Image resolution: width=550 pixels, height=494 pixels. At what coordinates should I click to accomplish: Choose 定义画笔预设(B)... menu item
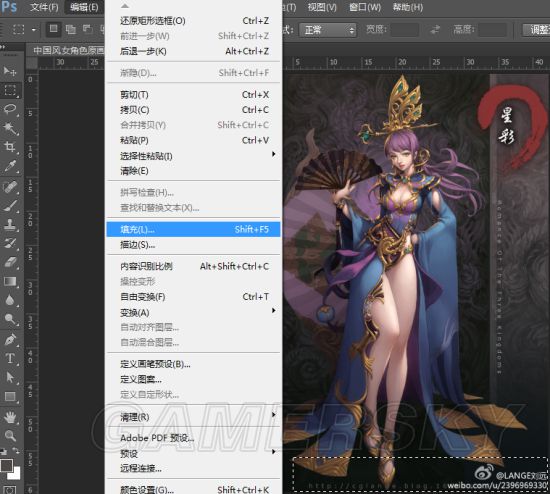[193, 364]
